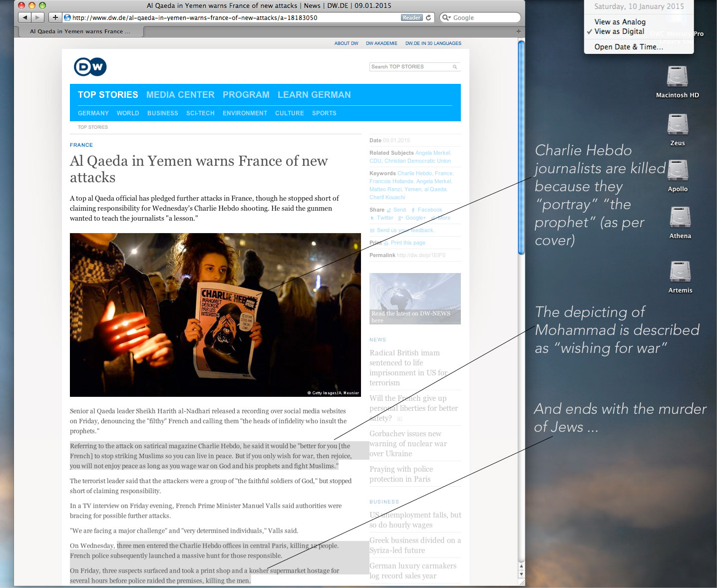Click the reload page icon
The width and height of the screenshot is (717, 588).
(x=428, y=17)
